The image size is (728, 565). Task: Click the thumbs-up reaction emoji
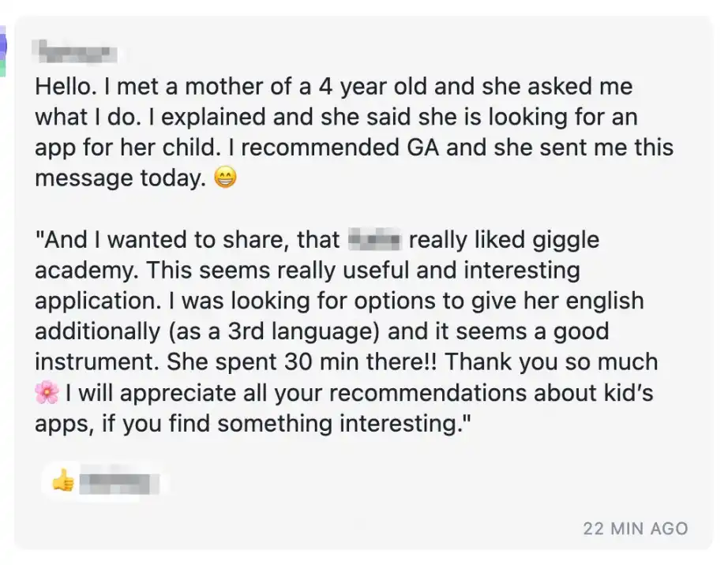(x=63, y=479)
